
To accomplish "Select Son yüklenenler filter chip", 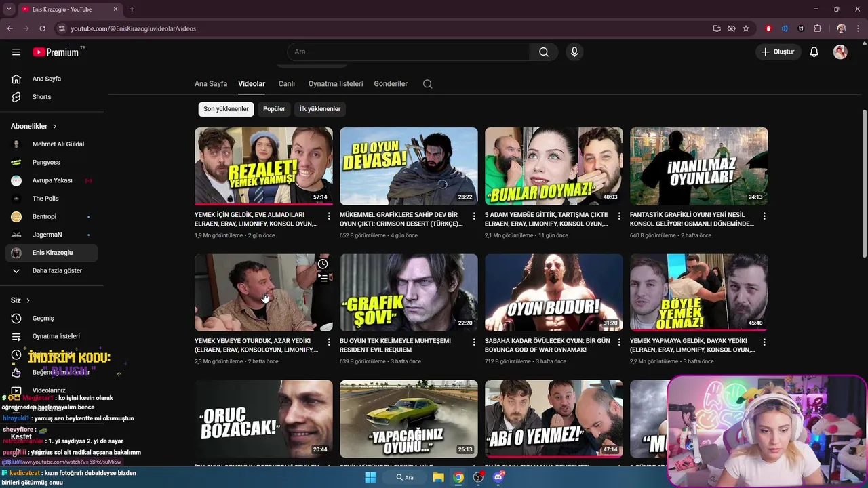I will (x=226, y=109).
